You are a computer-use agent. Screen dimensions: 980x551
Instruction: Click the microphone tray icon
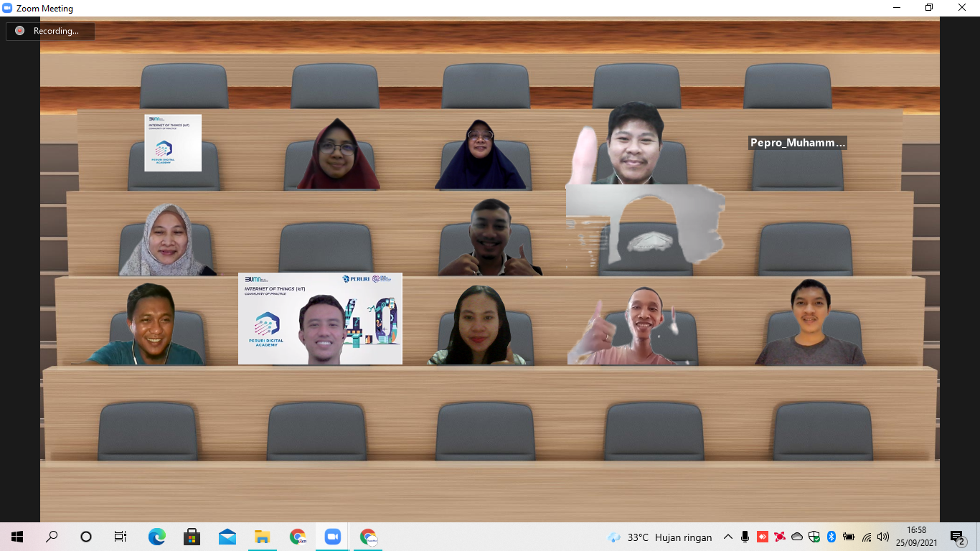coord(745,537)
